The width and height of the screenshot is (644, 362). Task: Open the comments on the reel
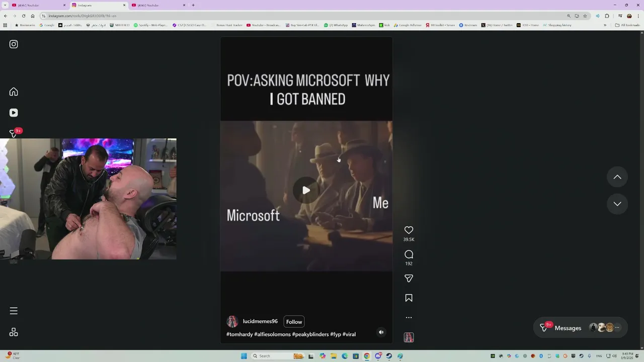[x=409, y=254]
